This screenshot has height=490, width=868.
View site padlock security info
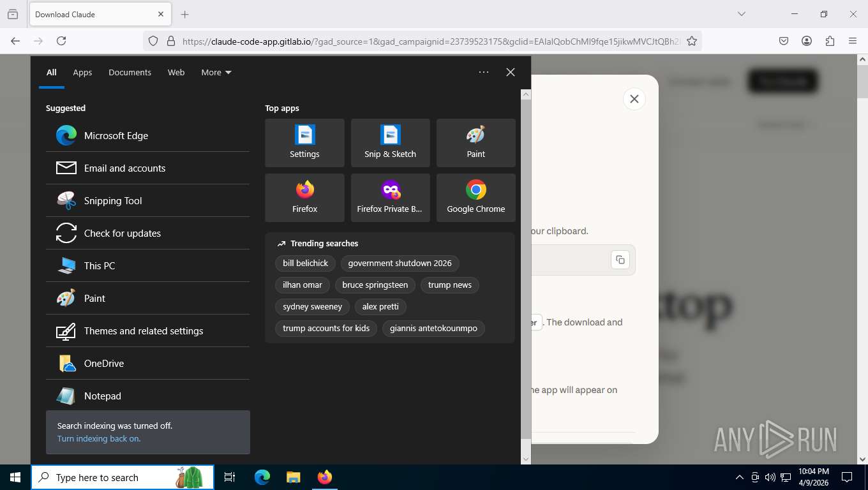tap(170, 41)
